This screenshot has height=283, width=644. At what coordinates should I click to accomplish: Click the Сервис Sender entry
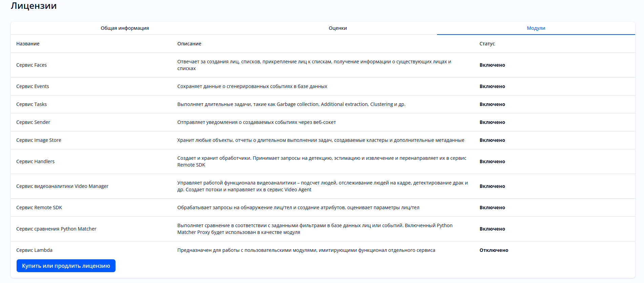pos(33,122)
